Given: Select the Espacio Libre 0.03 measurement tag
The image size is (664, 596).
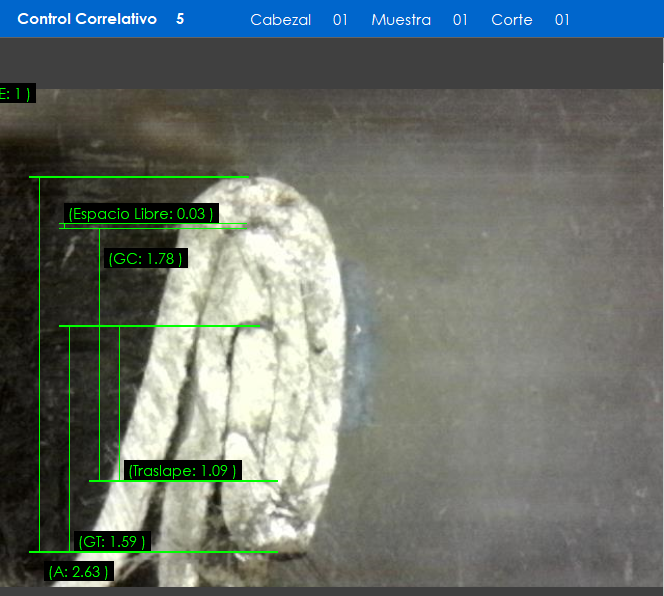Looking at the screenshot, I should point(141,214).
